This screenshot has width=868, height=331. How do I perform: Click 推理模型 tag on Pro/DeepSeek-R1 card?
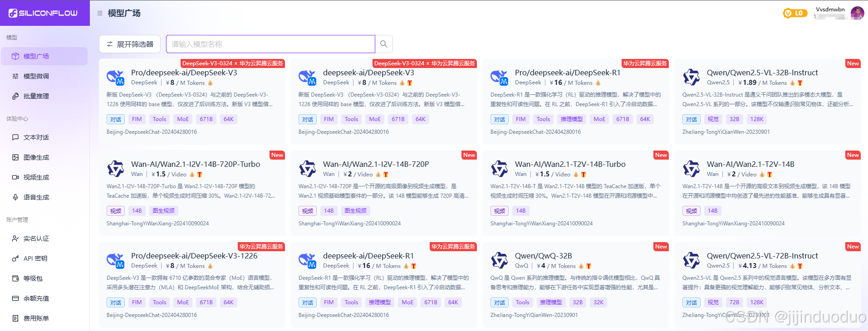coord(572,119)
